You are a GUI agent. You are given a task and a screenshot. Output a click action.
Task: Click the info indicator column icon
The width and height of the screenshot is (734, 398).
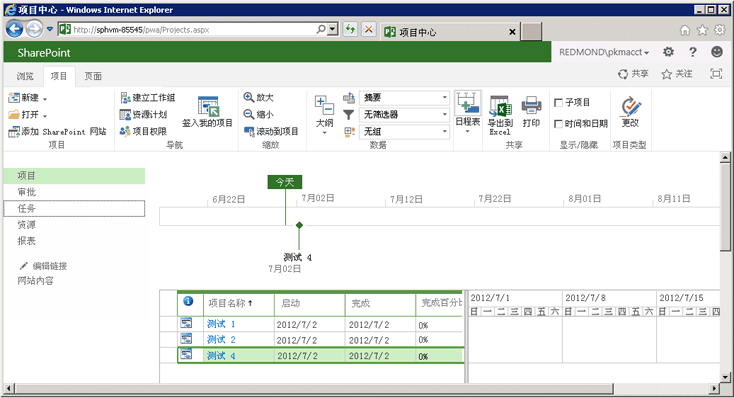coord(188,301)
